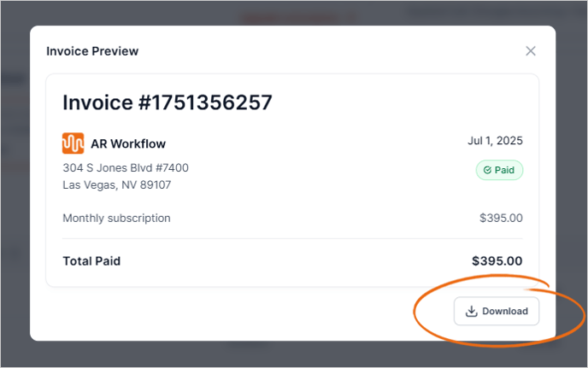
Task: Select the Monthly subscription line item
Action: point(116,218)
